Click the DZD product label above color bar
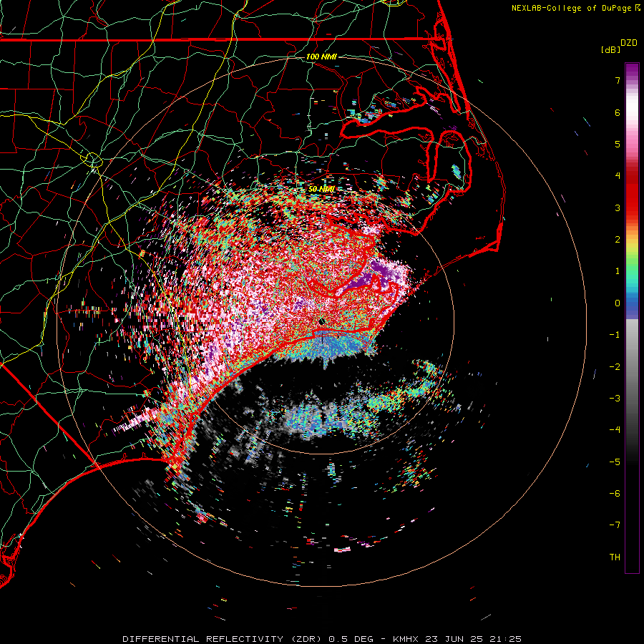This screenshot has width=644, height=644. 629,43
